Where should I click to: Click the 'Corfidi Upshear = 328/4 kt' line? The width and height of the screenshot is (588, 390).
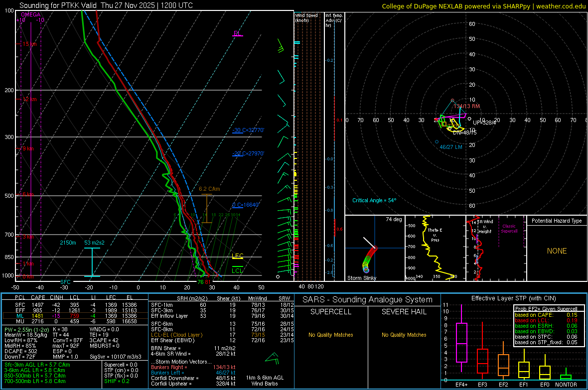(193, 383)
